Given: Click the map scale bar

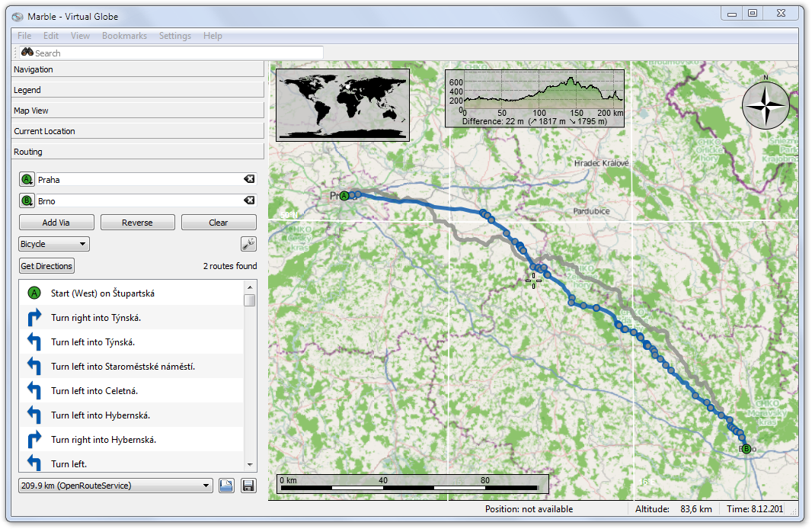Looking at the screenshot, I should (412, 483).
